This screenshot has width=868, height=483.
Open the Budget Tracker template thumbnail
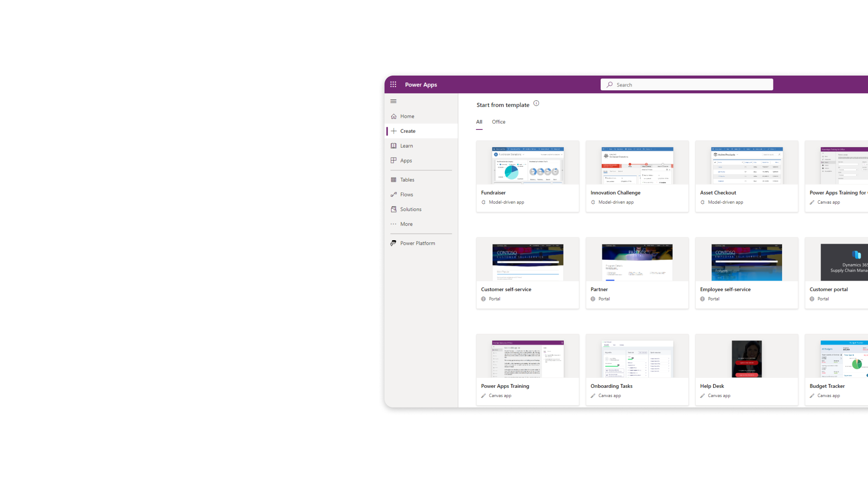pos(844,359)
